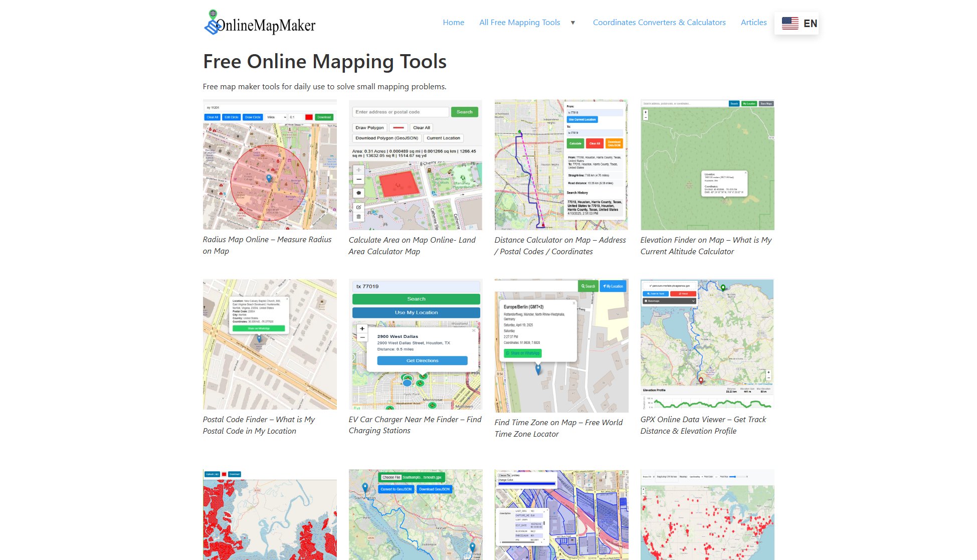The height and width of the screenshot is (560, 977).
Task: Open the Radius Map Online thumbnail
Action: tap(270, 164)
